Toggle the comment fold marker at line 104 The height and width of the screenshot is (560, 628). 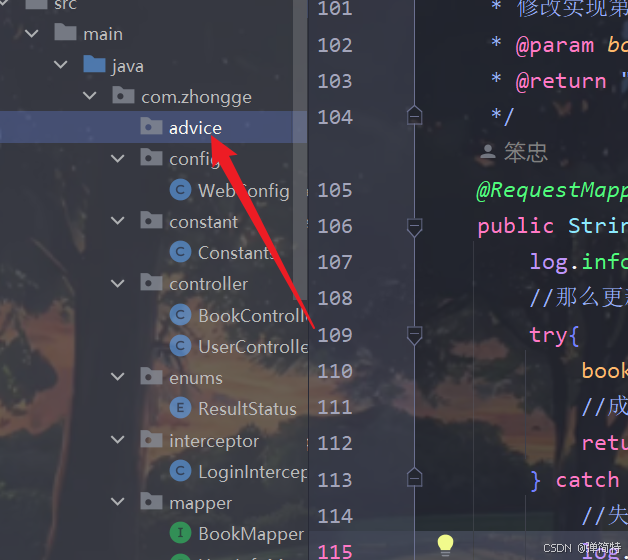(415, 115)
